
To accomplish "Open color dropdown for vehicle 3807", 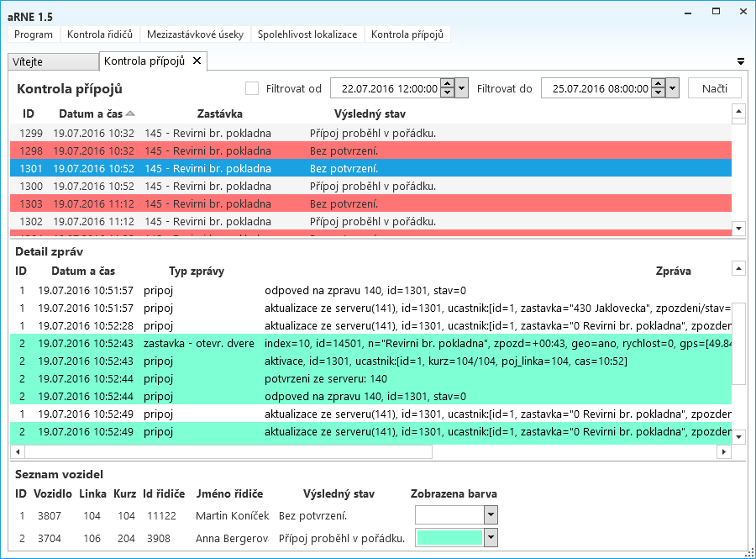I will (x=491, y=514).
